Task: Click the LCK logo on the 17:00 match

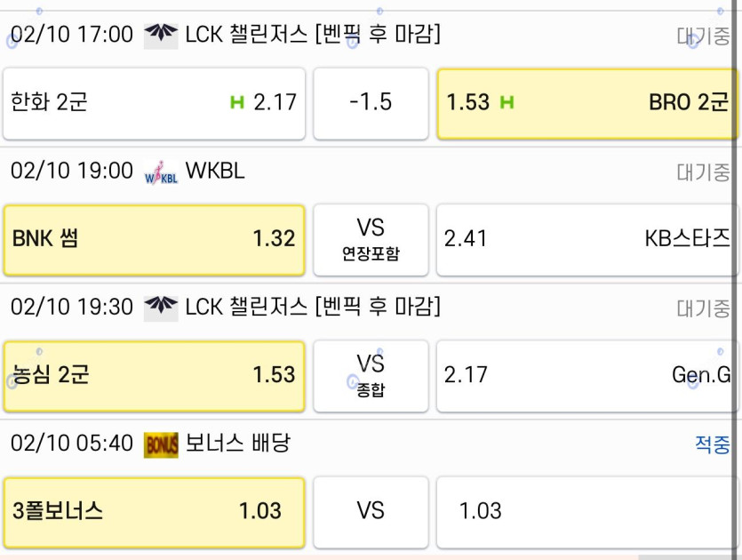Action: pyautogui.click(x=161, y=35)
